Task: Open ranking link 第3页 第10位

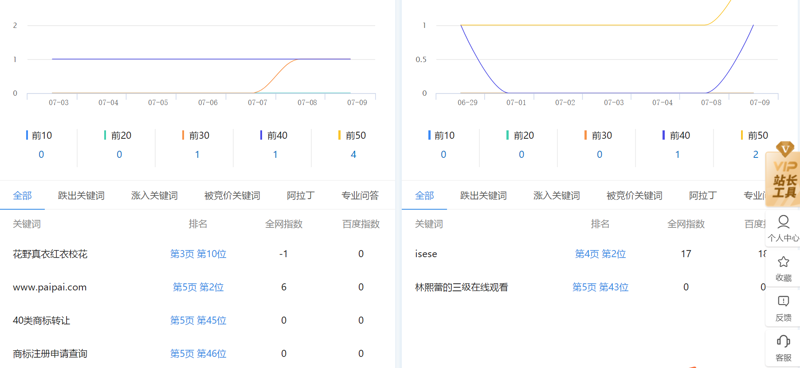Action: 198,254
